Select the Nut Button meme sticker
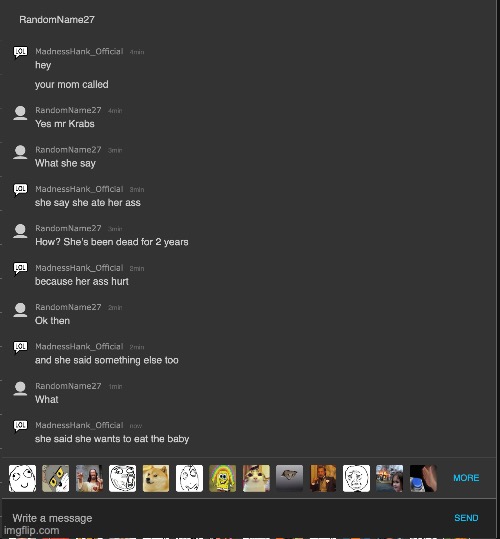500x539 pixels. pyautogui.click(x=423, y=478)
